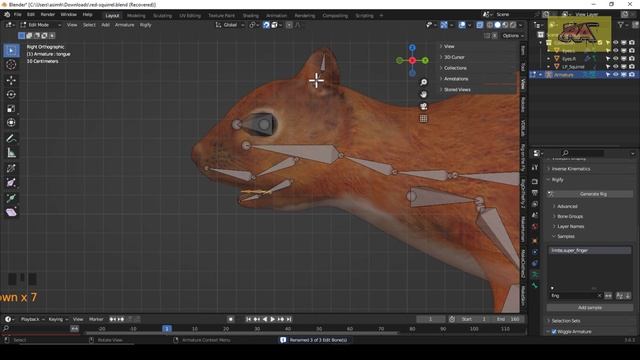Toggle visibility eye for Eyes.R row

pyautogui.click(x=616, y=58)
